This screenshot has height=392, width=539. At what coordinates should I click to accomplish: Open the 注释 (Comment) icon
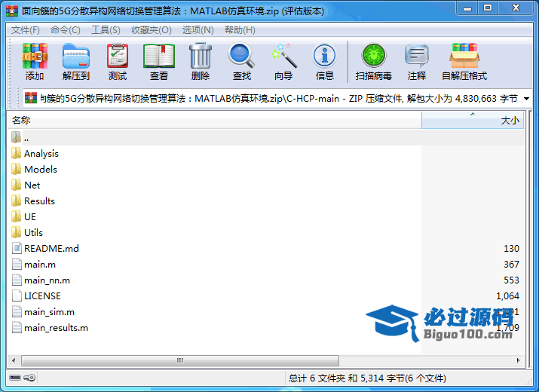pos(417,56)
